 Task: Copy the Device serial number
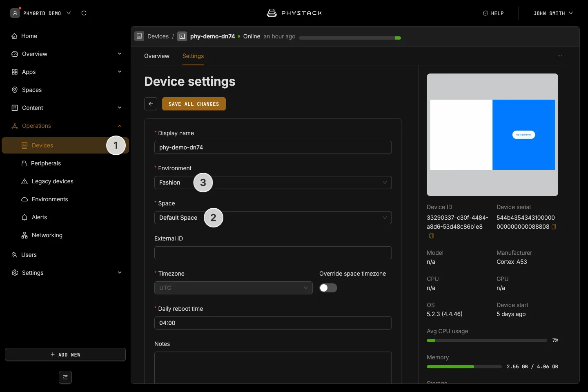pyautogui.click(x=554, y=227)
